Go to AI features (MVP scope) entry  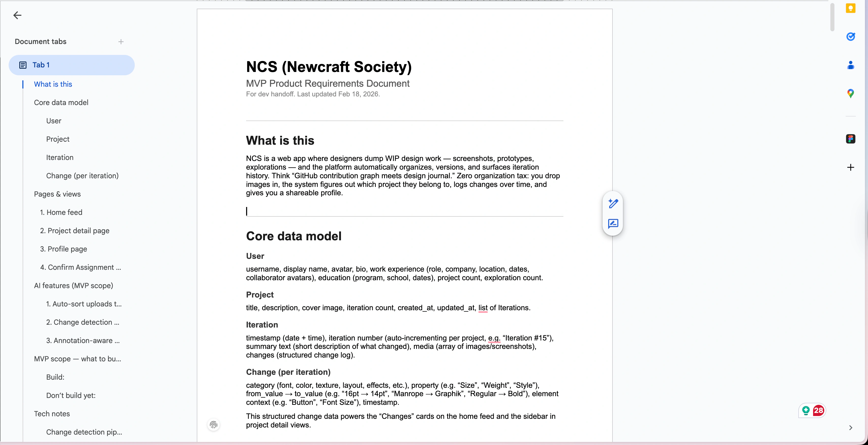pyautogui.click(x=73, y=286)
